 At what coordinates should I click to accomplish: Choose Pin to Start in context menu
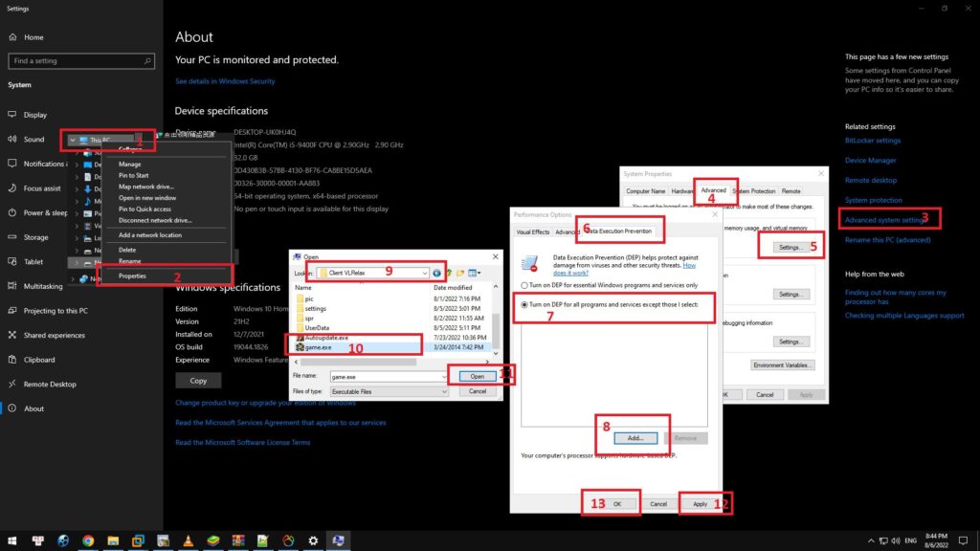[x=134, y=176]
